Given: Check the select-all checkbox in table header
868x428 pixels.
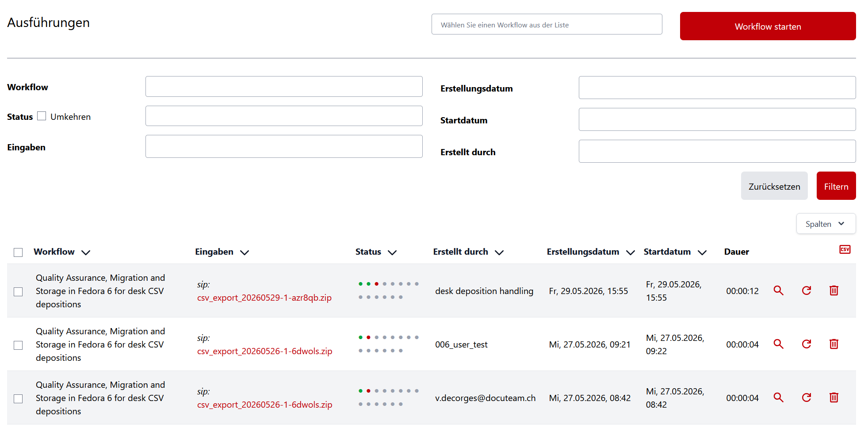Looking at the screenshot, I should 18,252.
